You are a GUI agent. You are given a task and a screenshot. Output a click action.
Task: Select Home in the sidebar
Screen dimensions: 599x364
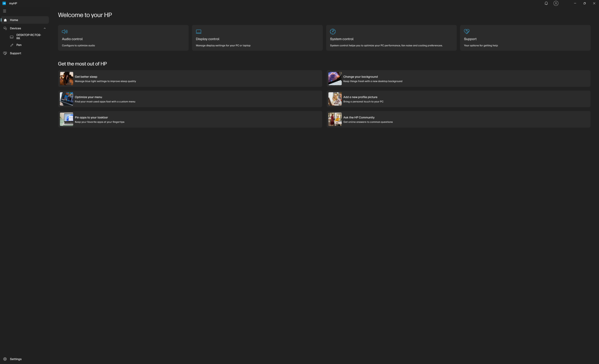coord(14,20)
